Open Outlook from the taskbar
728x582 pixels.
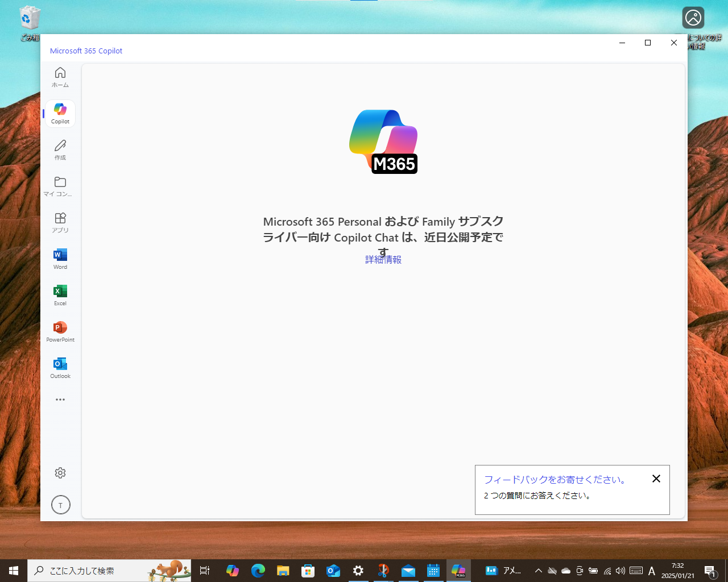coord(333,571)
